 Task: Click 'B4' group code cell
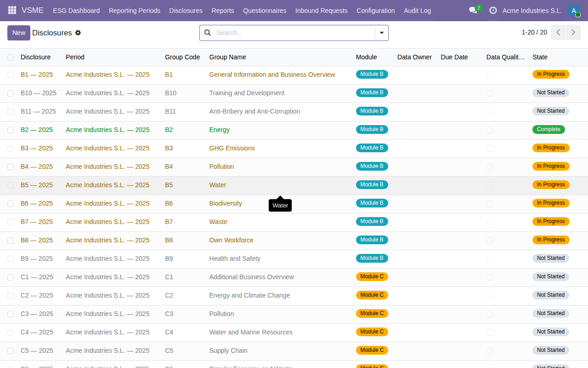[x=169, y=167]
